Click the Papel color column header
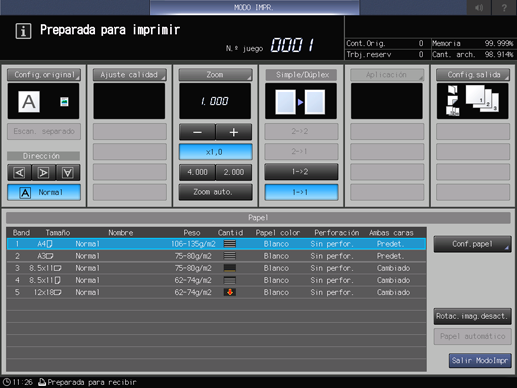This screenshot has height=388, width=517. pyautogui.click(x=278, y=233)
